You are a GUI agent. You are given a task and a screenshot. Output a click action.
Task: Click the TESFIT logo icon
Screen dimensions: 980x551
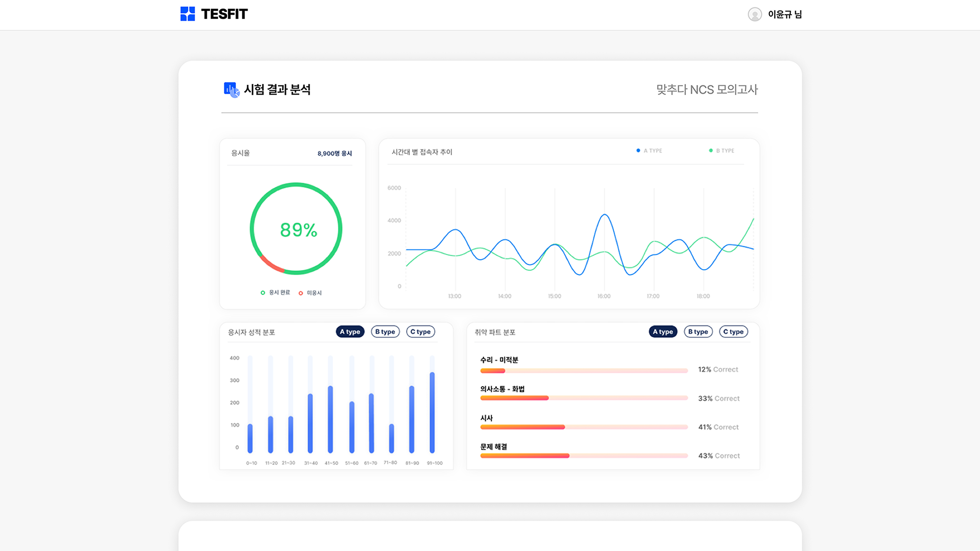pos(187,14)
